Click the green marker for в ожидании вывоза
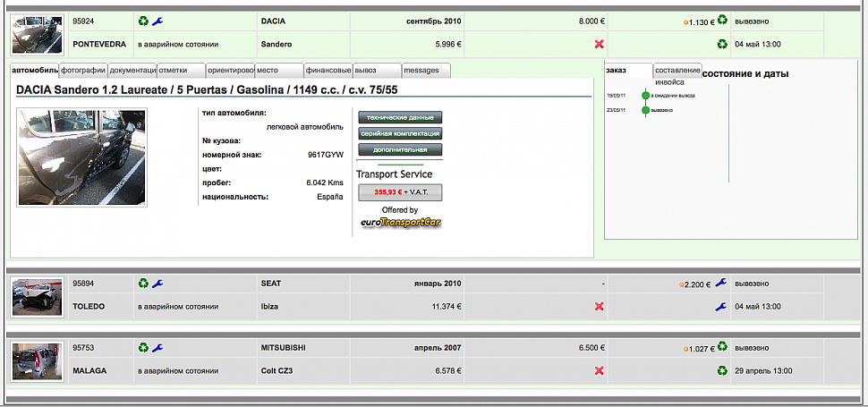868x407 pixels. [x=645, y=96]
